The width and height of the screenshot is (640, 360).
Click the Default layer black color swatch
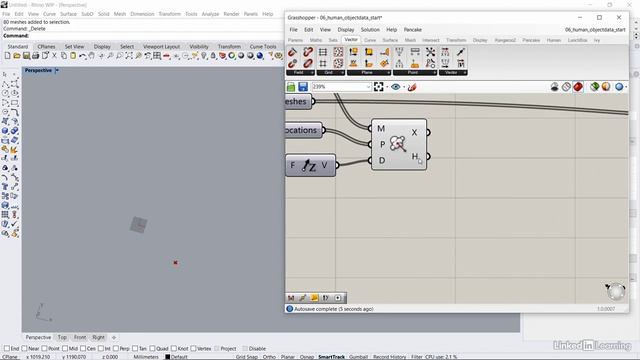[167, 357]
